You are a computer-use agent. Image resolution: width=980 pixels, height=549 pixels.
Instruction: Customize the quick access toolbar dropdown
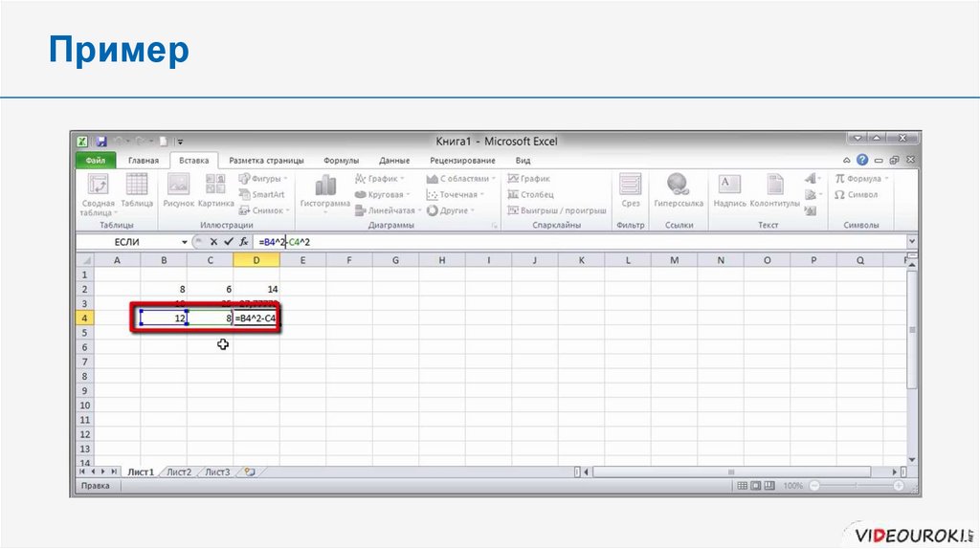pos(180,143)
